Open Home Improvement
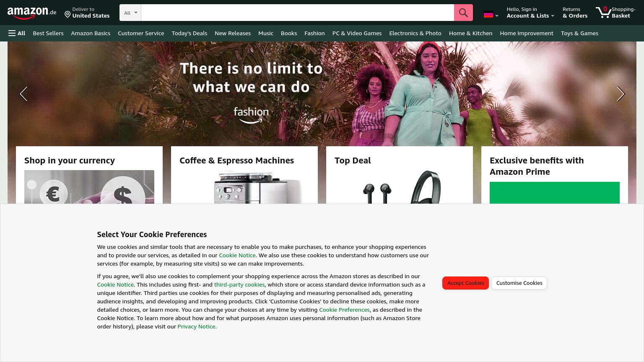The height and width of the screenshot is (362, 644). tap(527, 33)
